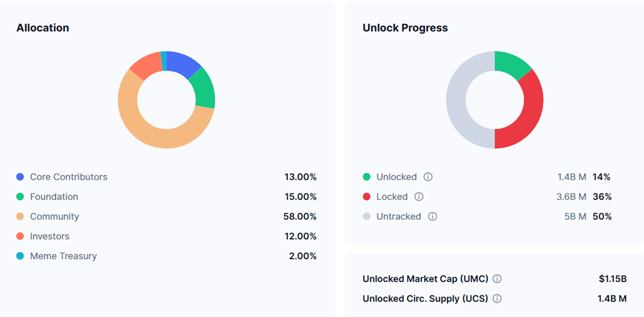The height and width of the screenshot is (317, 644).
Task: Select the green Unlocked legend dot
Action: 367,177
